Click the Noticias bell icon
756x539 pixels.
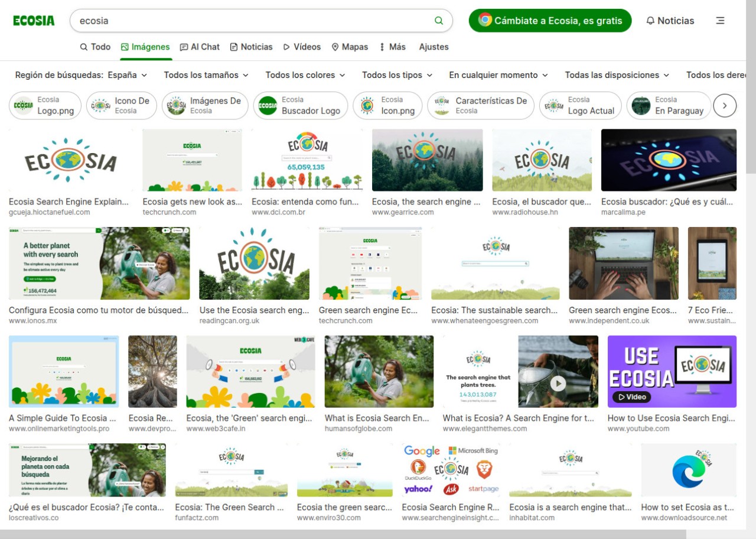click(650, 20)
